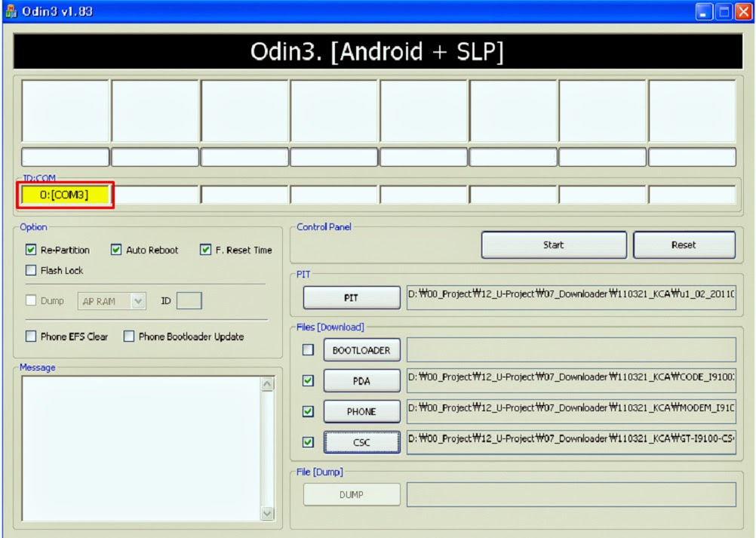756x538 pixels.
Task: Click the PDA path field with CODE_I9100
Action: pyautogui.click(x=571, y=381)
